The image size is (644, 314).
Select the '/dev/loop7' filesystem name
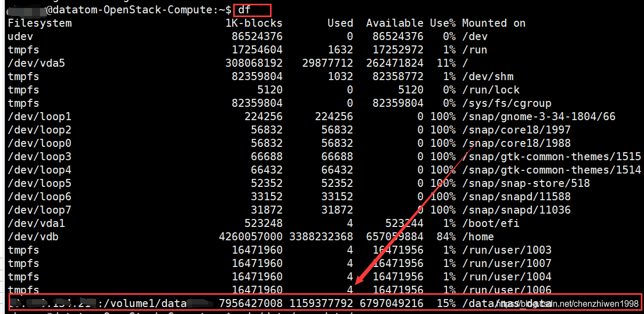point(40,210)
